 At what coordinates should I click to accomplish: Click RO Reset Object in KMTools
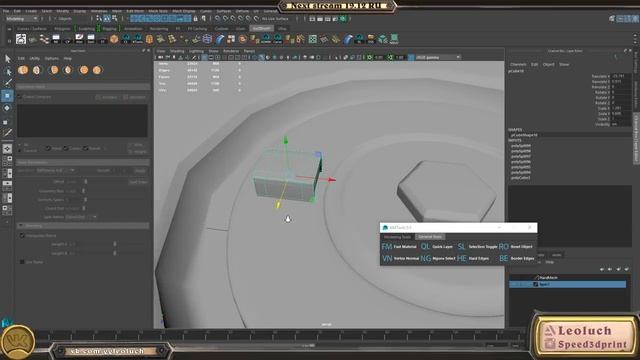point(516,247)
